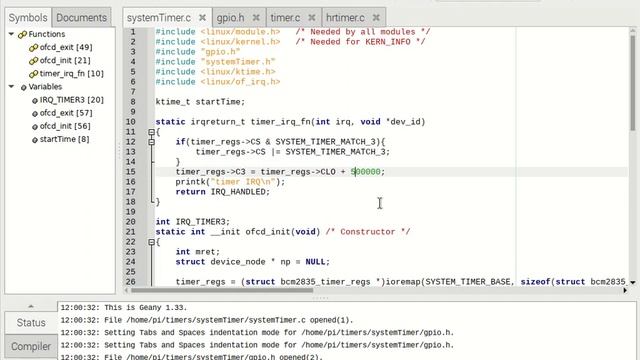
Task: Place cursor on 'ktime_t startTime;' line
Action: click(x=200, y=102)
